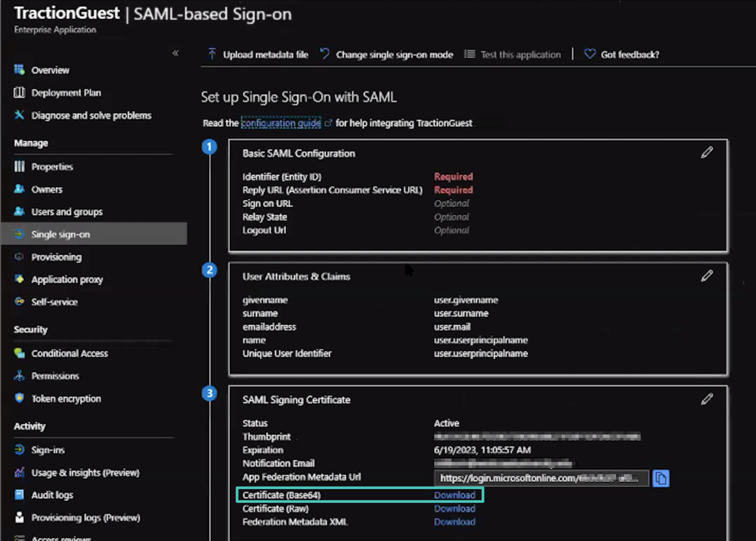This screenshot has height=541, width=756.
Task: Copy the App Federation Metadata Url
Action: 661,478
